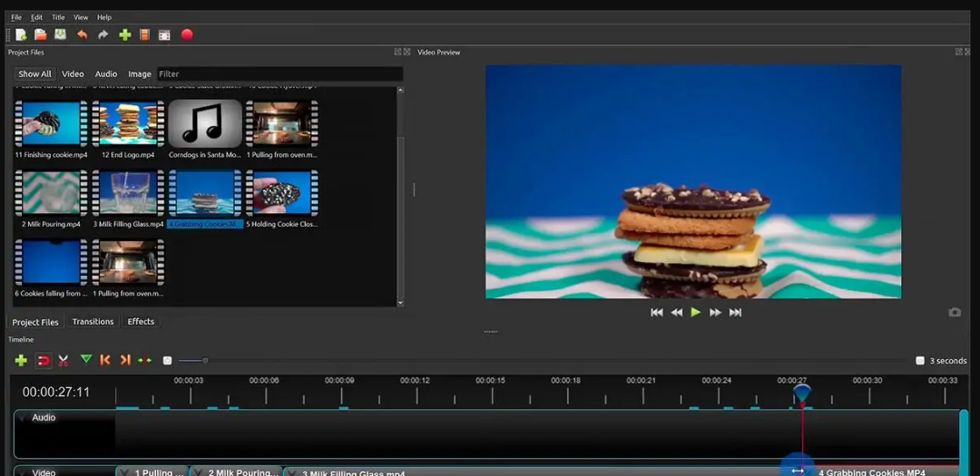This screenshot has height=476, width=980.
Task: Open the 3 Milk Filling Glass clip menu arrow
Action: pos(292,473)
